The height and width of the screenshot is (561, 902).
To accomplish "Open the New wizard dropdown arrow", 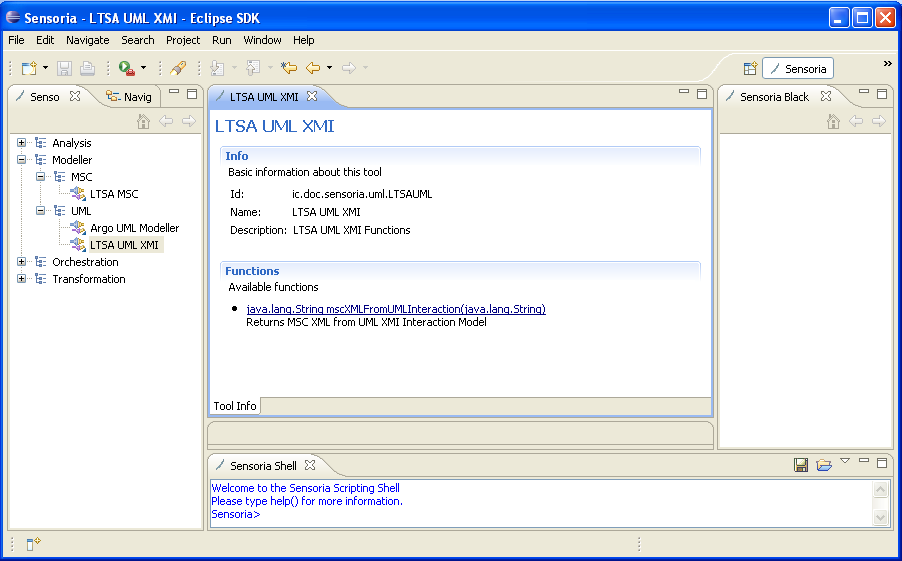I will (x=45, y=68).
